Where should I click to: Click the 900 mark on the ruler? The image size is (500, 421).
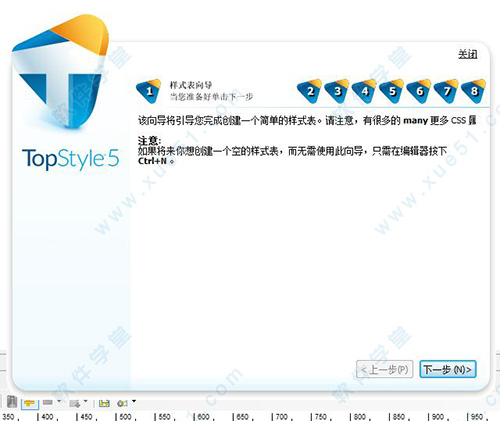(438, 417)
